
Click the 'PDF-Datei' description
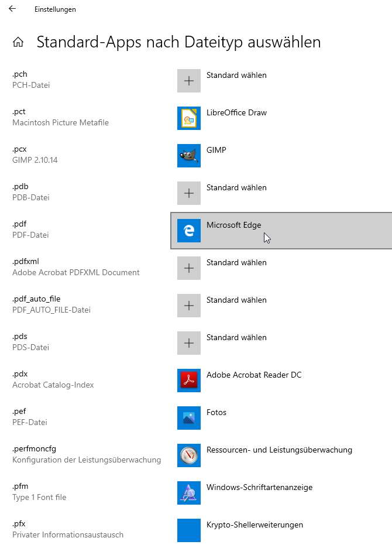(x=30, y=235)
